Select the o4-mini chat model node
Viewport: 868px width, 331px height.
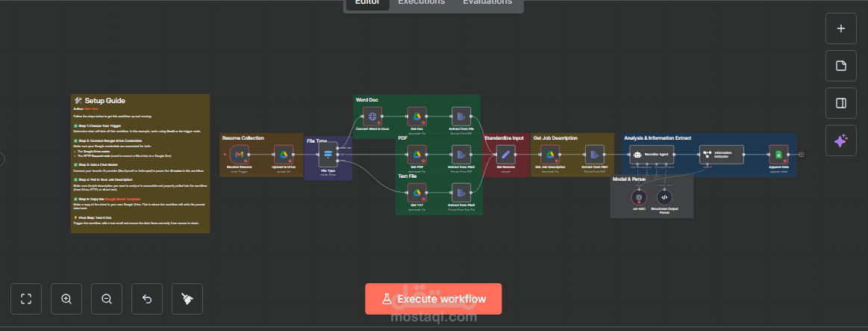tap(639, 197)
